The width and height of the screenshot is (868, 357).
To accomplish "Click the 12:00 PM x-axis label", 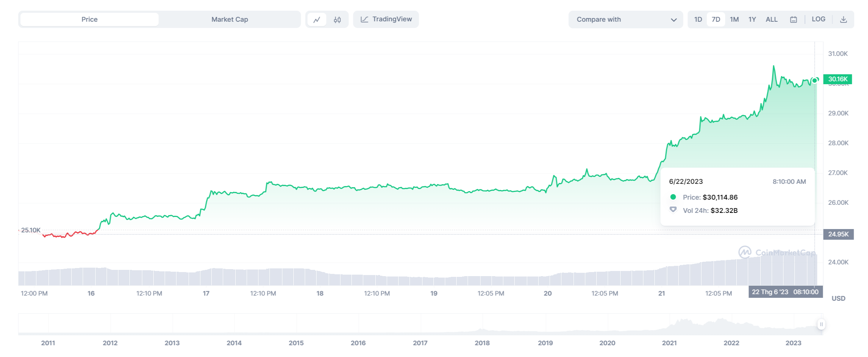I will pos(34,293).
